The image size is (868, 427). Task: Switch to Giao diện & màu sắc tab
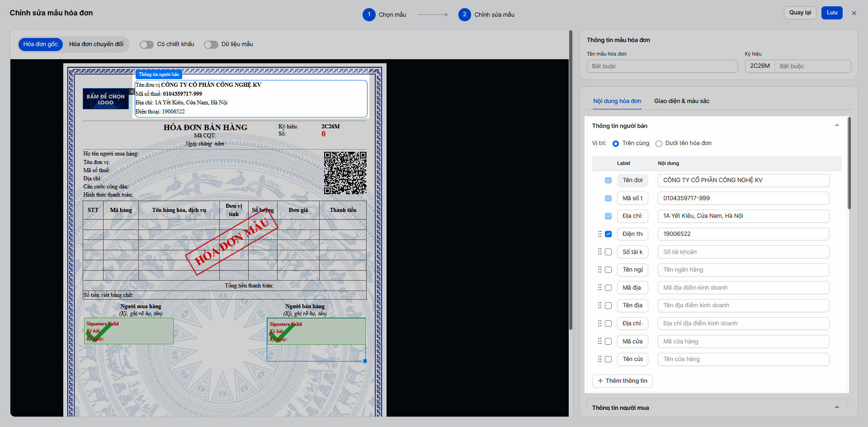coord(682,101)
